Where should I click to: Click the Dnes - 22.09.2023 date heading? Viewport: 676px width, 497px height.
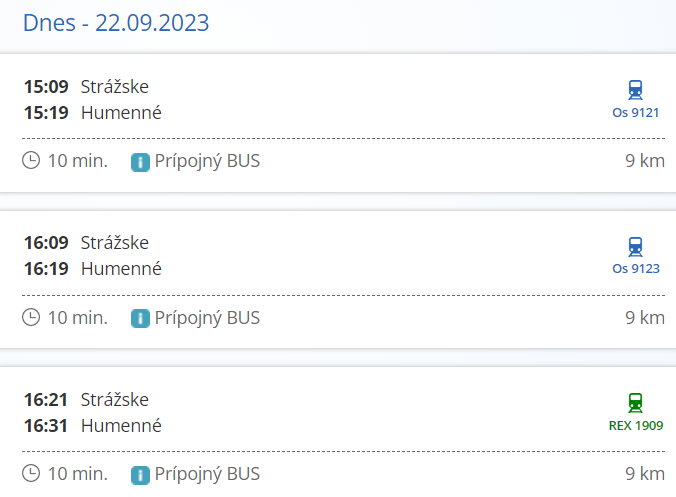coord(116,23)
